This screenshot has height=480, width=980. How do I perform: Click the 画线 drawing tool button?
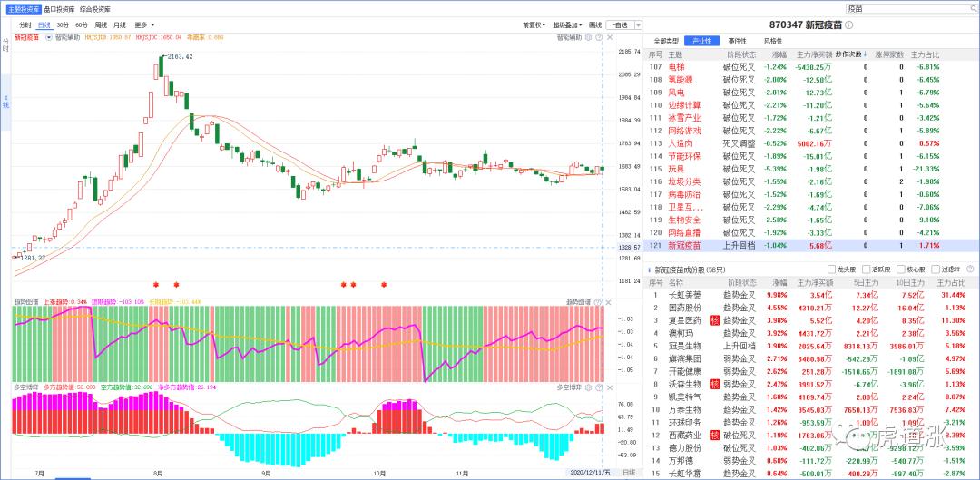pyautogui.click(x=595, y=25)
